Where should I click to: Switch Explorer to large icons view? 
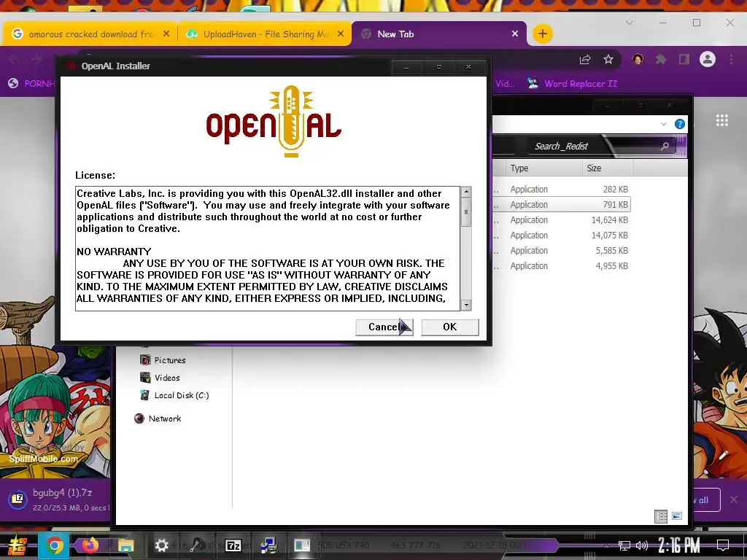pos(677,516)
